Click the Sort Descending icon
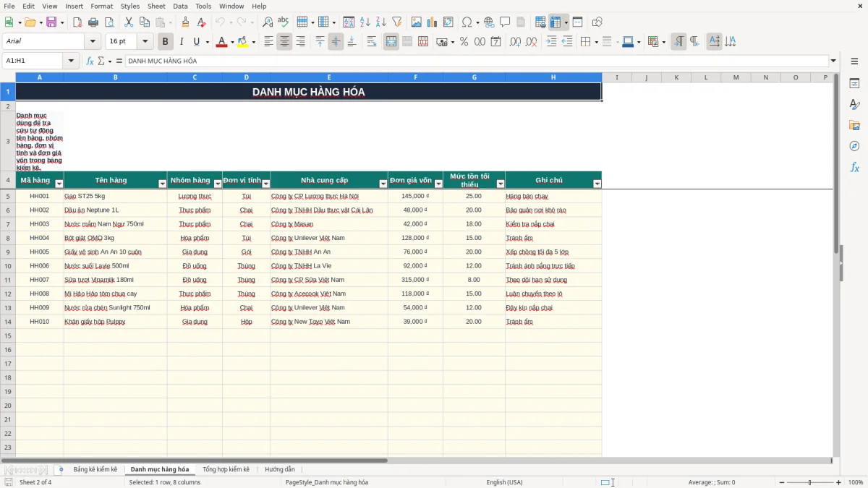The image size is (868, 488). [x=380, y=22]
